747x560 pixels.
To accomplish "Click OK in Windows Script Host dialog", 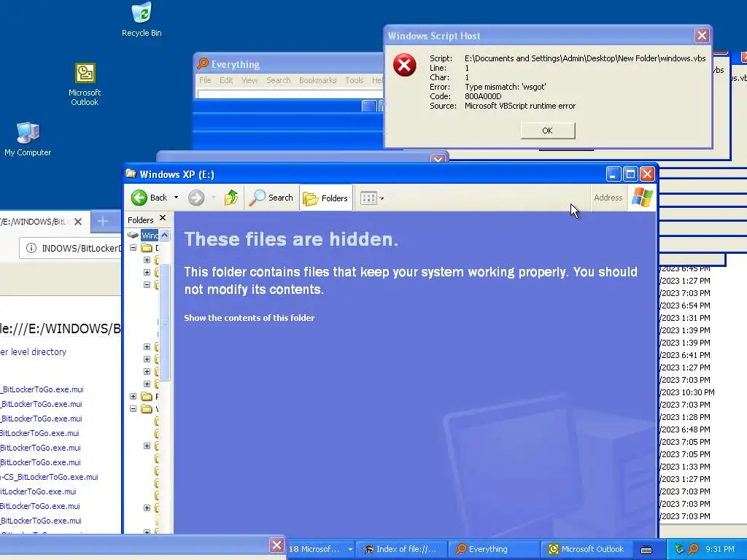I will coord(547,131).
